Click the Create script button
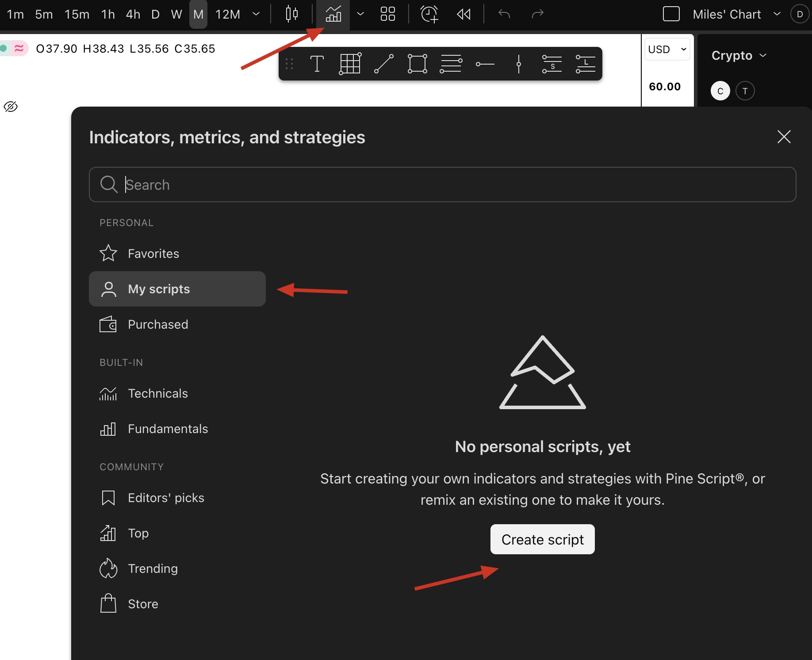 tap(543, 539)
